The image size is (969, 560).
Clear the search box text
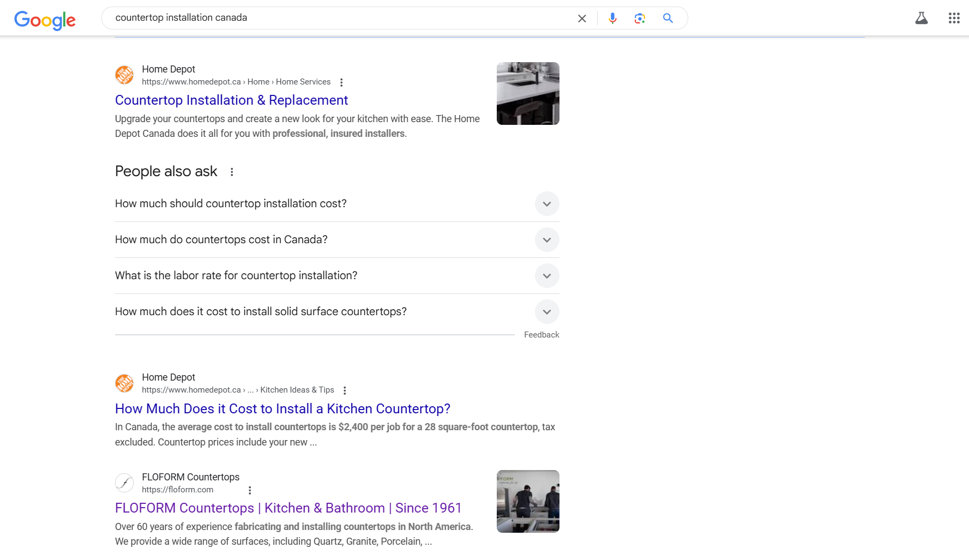coord(582,19)
